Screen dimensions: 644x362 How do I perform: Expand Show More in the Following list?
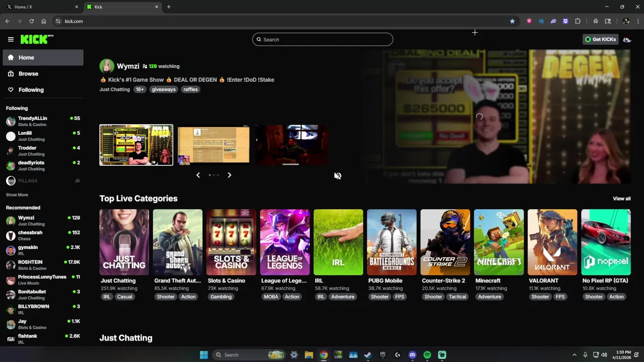(x=17, y=195)
